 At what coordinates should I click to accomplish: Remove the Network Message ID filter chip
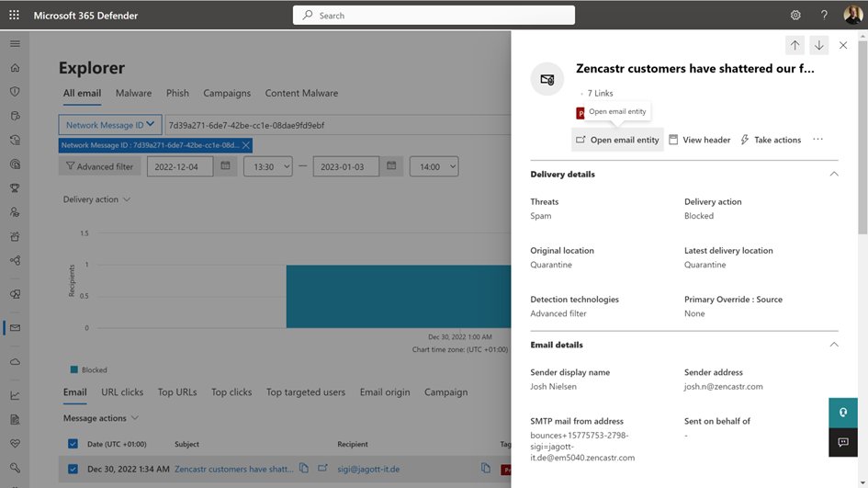(x=246, y=145)
